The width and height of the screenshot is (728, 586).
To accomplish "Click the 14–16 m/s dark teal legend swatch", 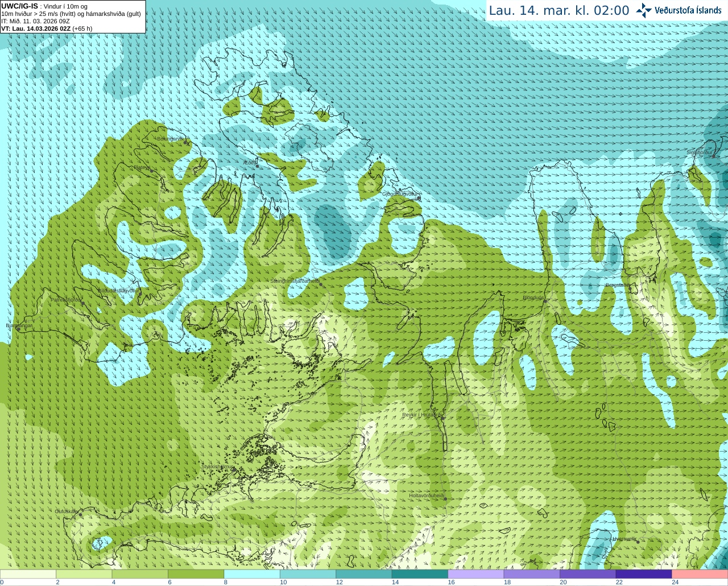I will pyautogui.click(x=420, y=574).
